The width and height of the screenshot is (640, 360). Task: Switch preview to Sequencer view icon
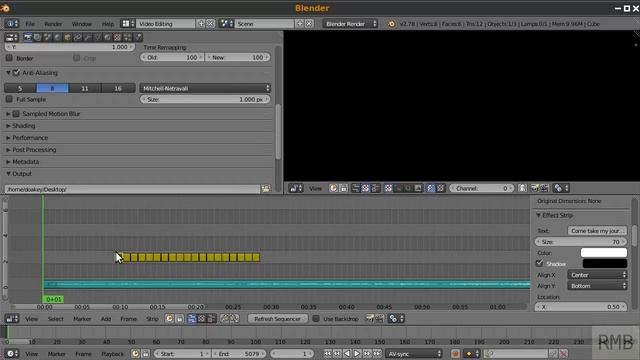[x=356, y=188]
